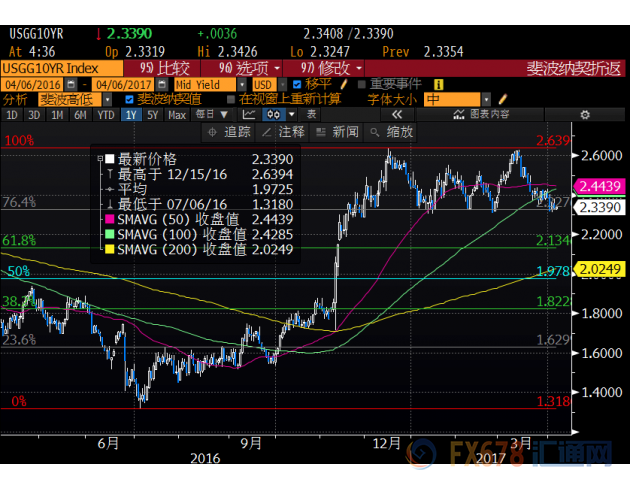Viewport: 630px width, 490px height.
Task: Select the 1Y time range tab
Action: [131, 115]
